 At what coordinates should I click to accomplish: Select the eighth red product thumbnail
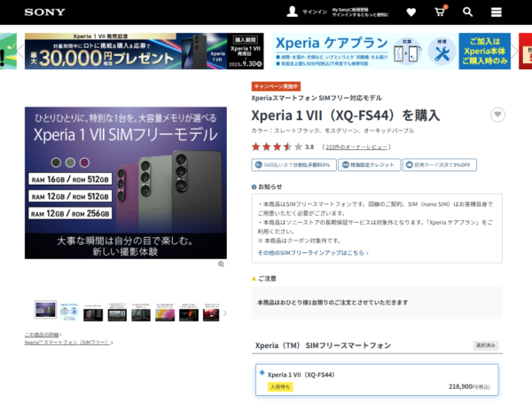click(211, 312)
